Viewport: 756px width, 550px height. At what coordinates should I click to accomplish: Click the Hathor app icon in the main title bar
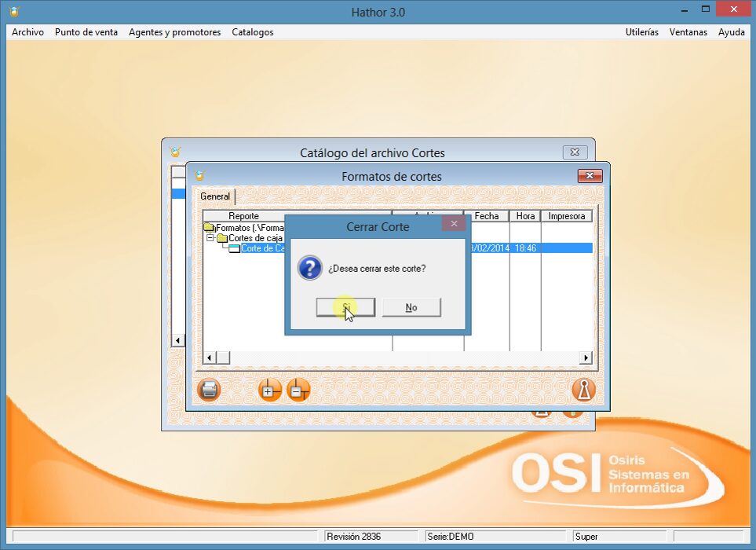(14, 12)
